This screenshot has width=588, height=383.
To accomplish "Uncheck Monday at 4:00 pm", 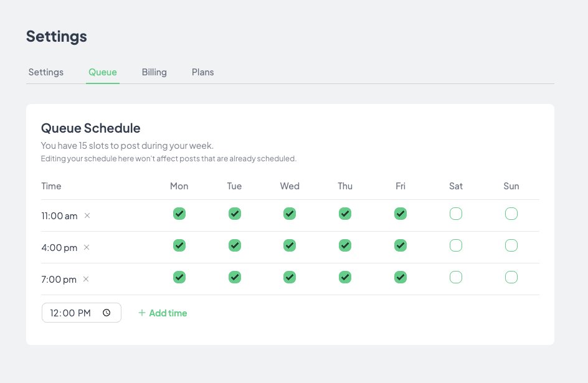I will click(179, 245).
